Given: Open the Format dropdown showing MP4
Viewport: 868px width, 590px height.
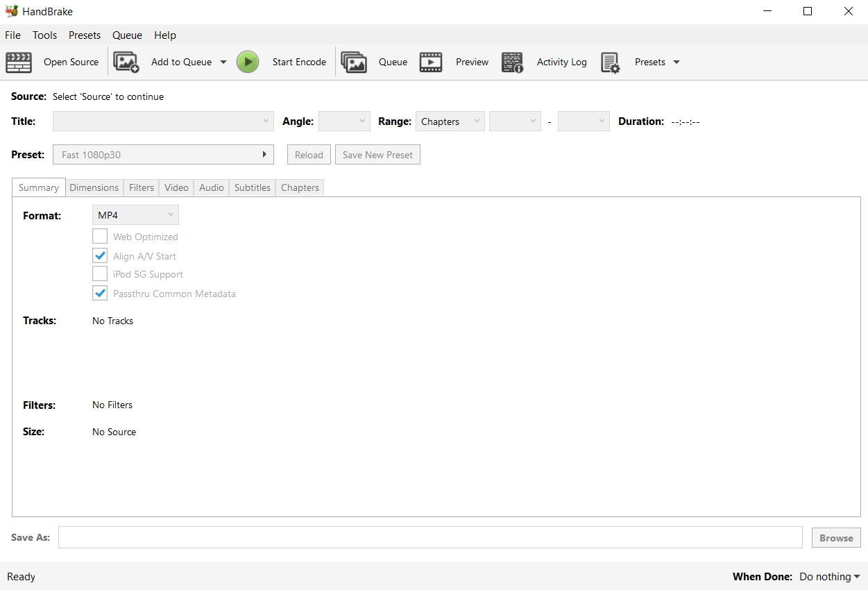Looking at the screenshot, I should (135, 214).
